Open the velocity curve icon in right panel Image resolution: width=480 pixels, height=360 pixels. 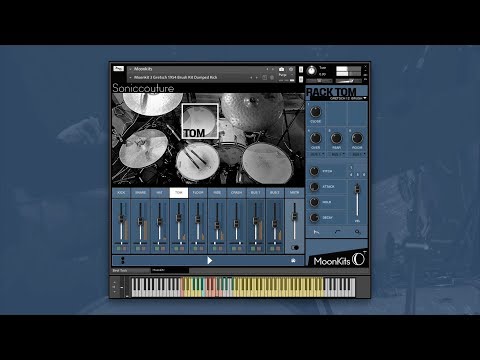coord(337,232)
